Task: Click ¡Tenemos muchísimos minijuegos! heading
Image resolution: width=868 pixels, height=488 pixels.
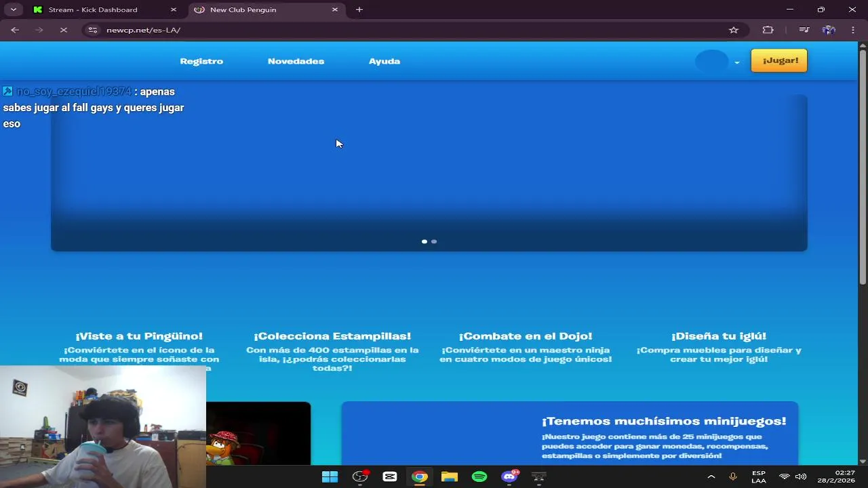Action: click(664, 421)
